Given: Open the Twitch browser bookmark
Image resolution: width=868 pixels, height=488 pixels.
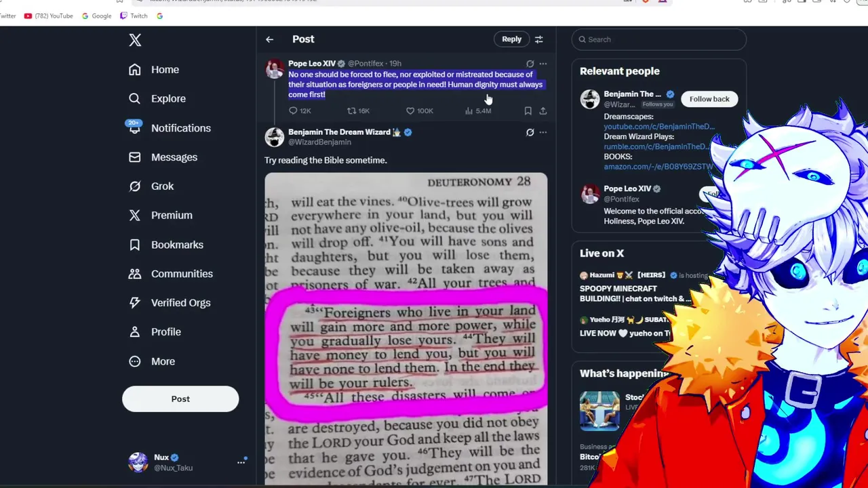Looking at the screenshot, I should [x=134, y=16].
